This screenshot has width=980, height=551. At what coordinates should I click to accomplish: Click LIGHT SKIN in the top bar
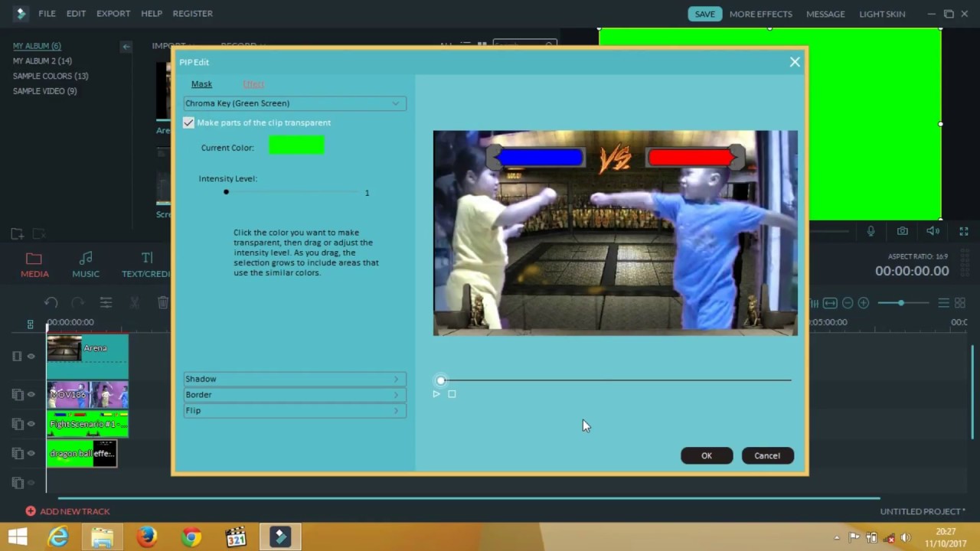point(882,14)
